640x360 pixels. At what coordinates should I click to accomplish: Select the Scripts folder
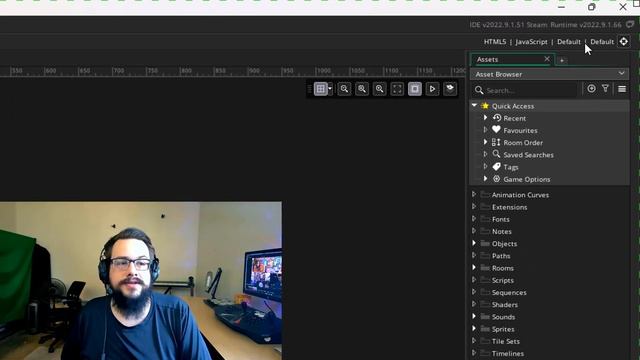[x=502, y=280]
